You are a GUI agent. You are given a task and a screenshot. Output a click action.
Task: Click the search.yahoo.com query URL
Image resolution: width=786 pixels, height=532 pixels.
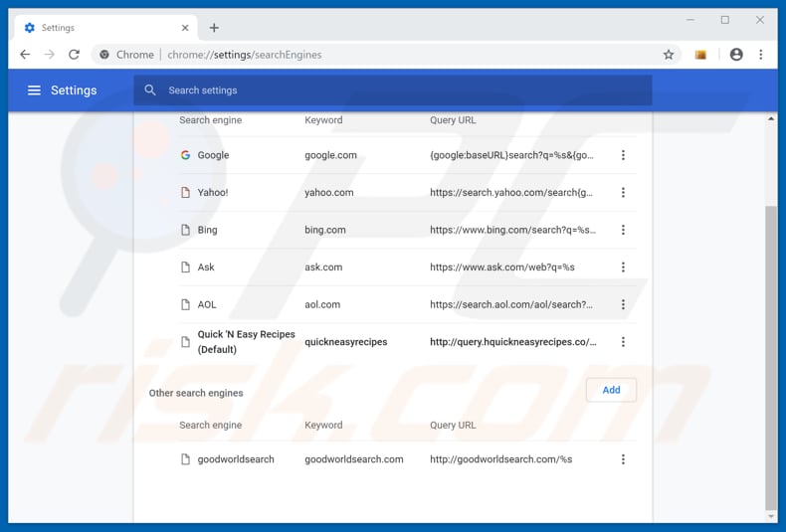tap(511, 192)
